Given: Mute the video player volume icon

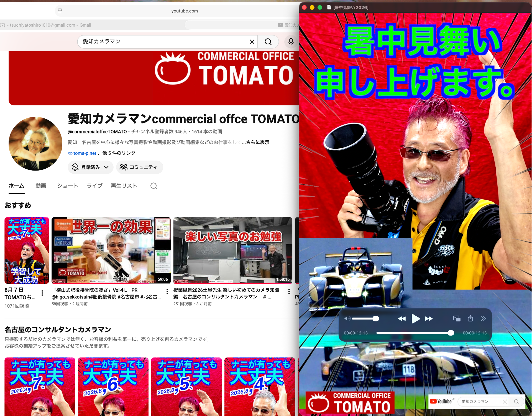Looking at the screenshot, I should 347,318.
